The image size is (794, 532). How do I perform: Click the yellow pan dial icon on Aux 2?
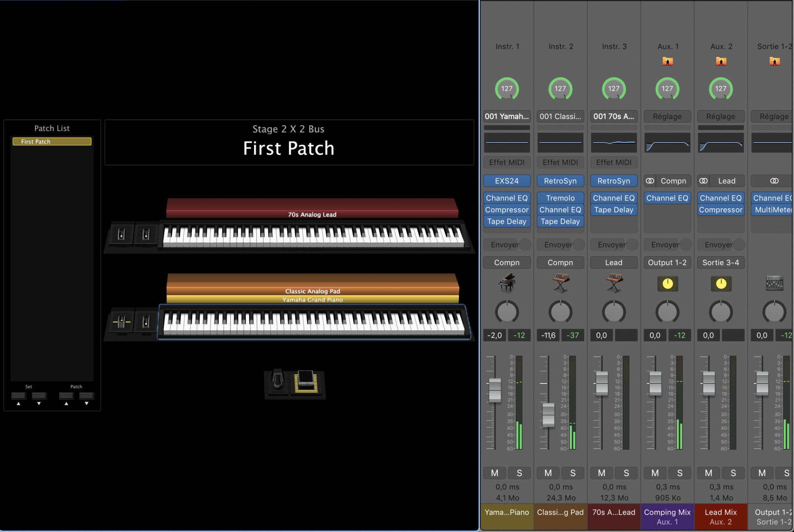721,283
